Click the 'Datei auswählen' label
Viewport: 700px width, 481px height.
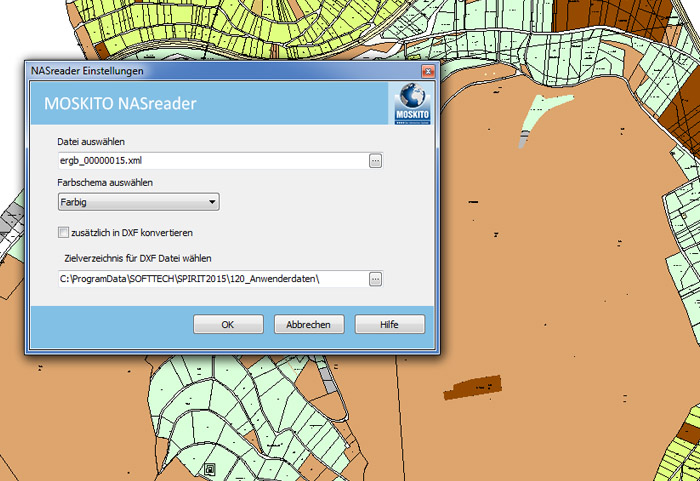coord(91,142)
